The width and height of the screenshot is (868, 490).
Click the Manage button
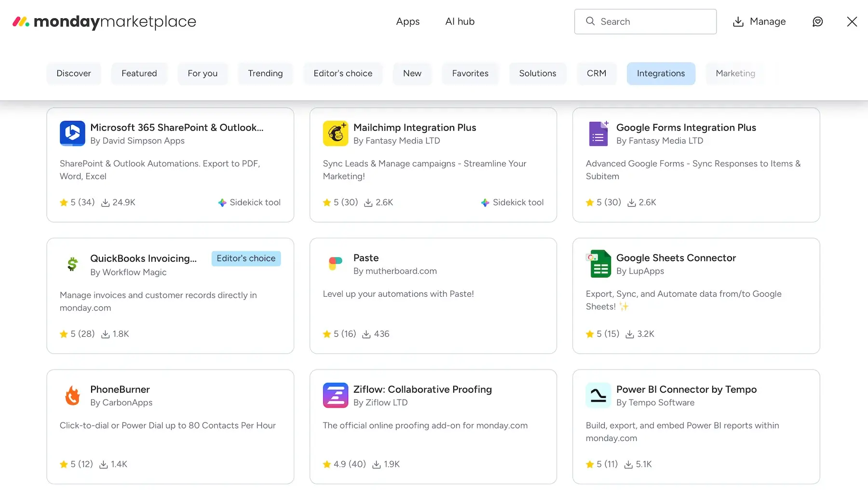(759, 22)
